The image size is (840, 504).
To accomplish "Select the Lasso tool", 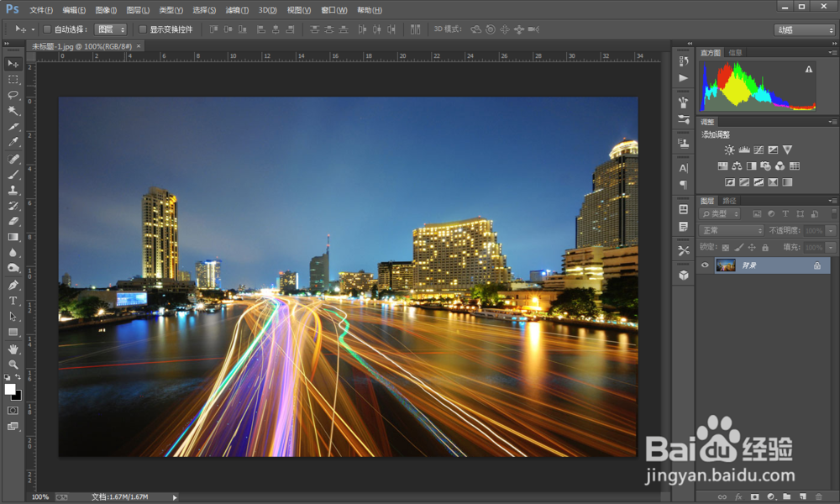I will 13,95.
